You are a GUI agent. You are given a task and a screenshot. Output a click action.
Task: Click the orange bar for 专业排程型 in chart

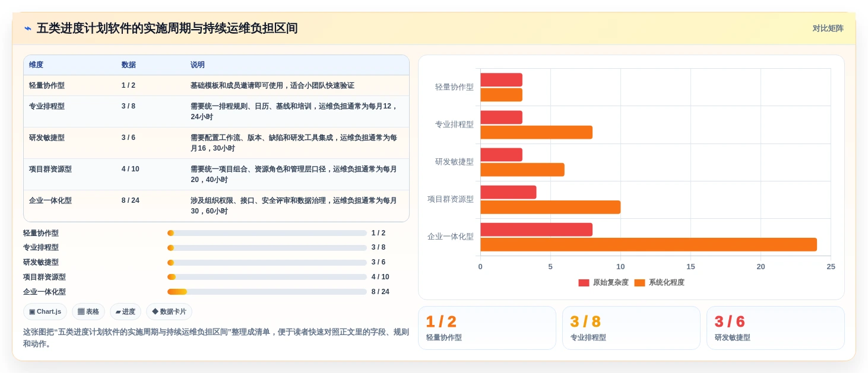[536, 132]
